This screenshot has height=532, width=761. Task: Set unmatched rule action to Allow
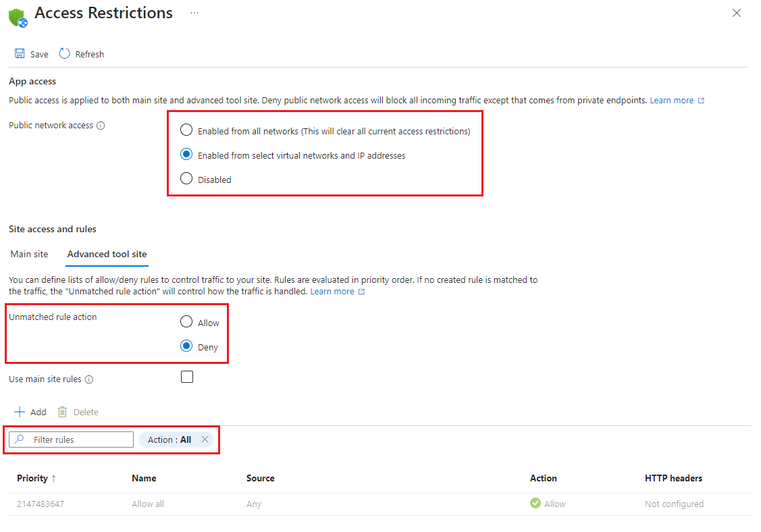tap(186, 321)
